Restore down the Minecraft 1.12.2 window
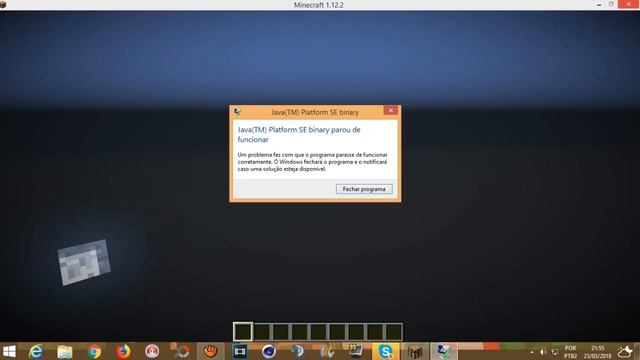The height and width of the screenshot is (360, 640). 611,4
